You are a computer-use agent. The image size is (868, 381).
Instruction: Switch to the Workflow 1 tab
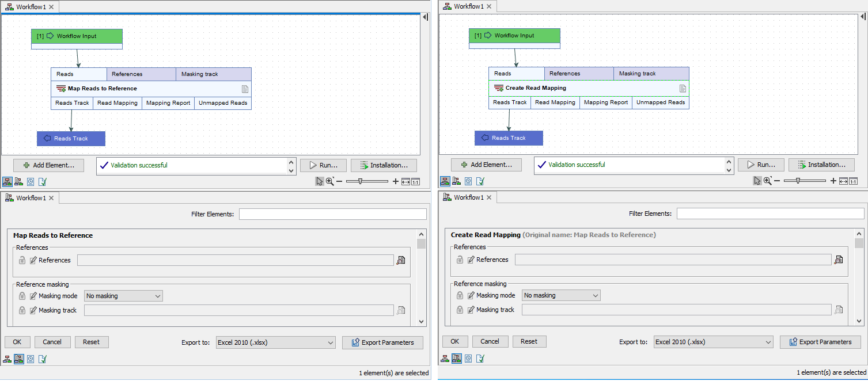point(26,7)
